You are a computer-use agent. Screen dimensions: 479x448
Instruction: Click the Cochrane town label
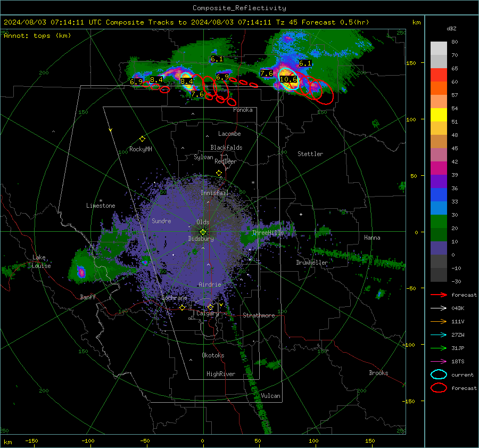point(174,298)
